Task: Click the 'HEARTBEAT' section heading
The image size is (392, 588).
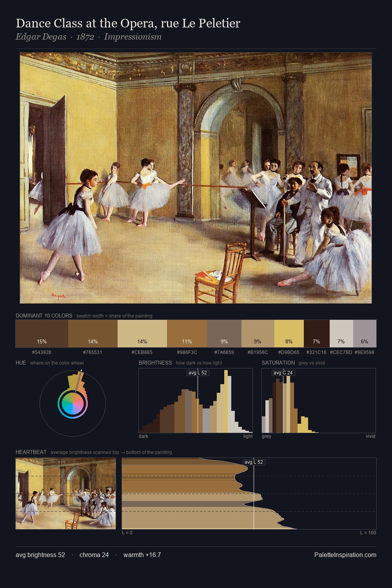Action: click(x=31, y=452)
